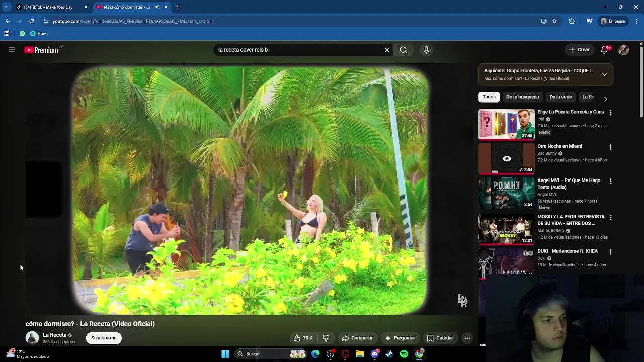This screenshot has height=362, width=644.
Task: Subscribe with the Suscribirme button
Action: coord(104,338)
